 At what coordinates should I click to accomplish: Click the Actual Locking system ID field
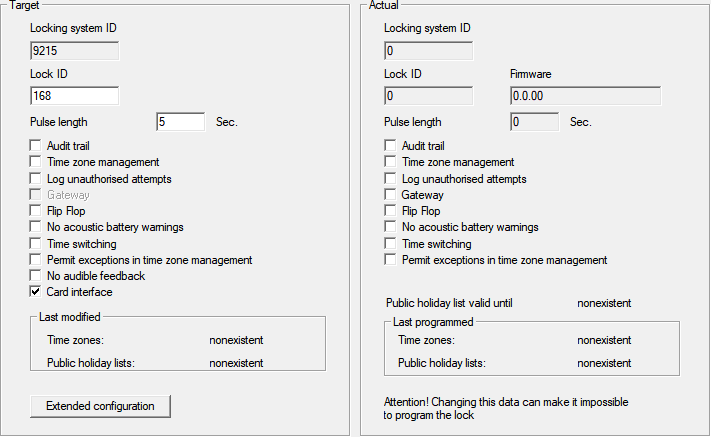click(x=428, y=50)
